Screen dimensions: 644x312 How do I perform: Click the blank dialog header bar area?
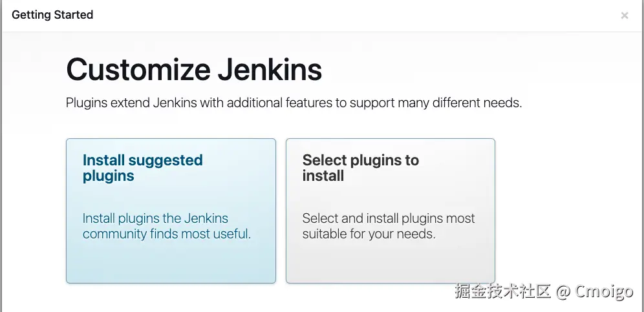point(356,16)
